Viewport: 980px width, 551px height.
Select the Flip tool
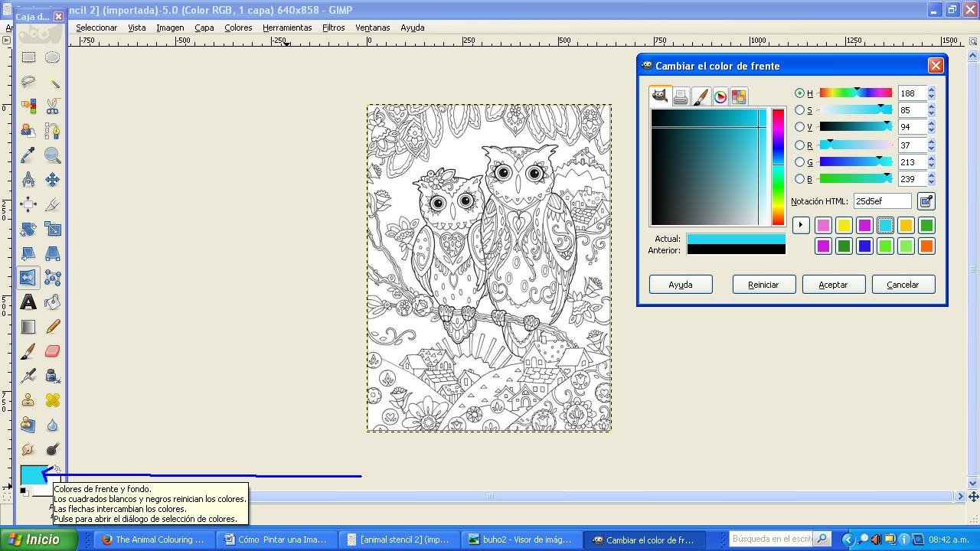pyautogui.click(x=28, y=278)
